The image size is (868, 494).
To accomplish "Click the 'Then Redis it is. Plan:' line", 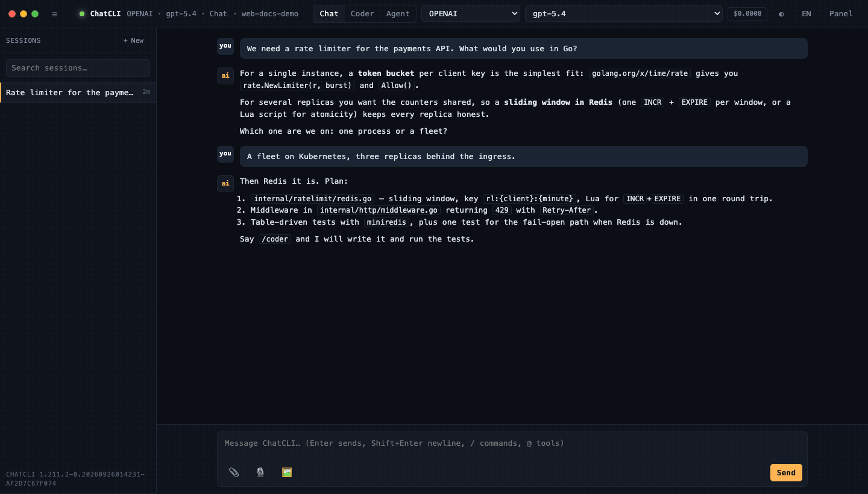I will 294,181.
